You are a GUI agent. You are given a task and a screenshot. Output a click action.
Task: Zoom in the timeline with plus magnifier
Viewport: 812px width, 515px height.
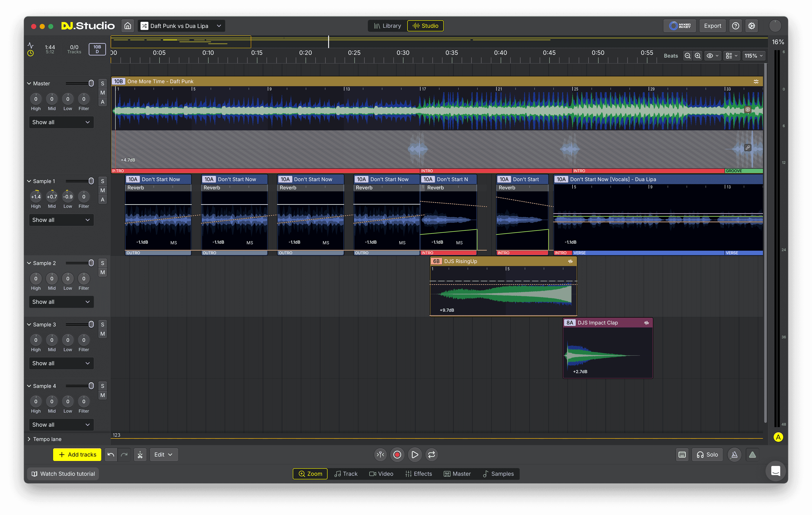click(x=698, y=56)
